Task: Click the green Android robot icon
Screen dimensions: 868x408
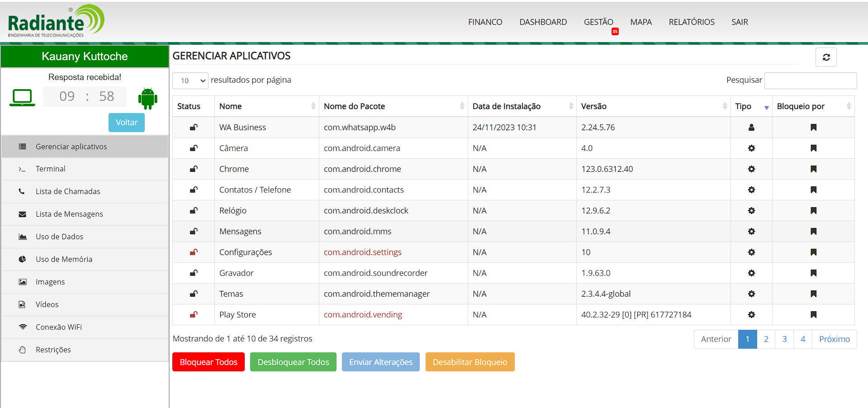Action: click(148, 98)
